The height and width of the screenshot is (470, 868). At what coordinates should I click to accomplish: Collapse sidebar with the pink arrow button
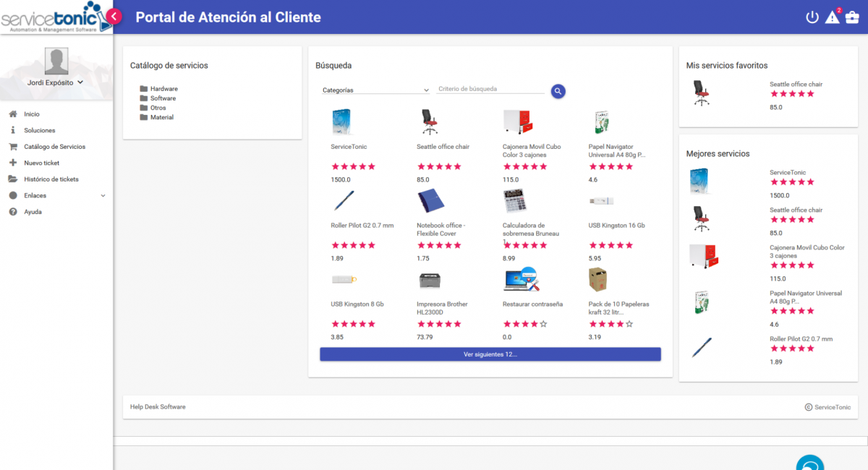(x=114, y=17)
